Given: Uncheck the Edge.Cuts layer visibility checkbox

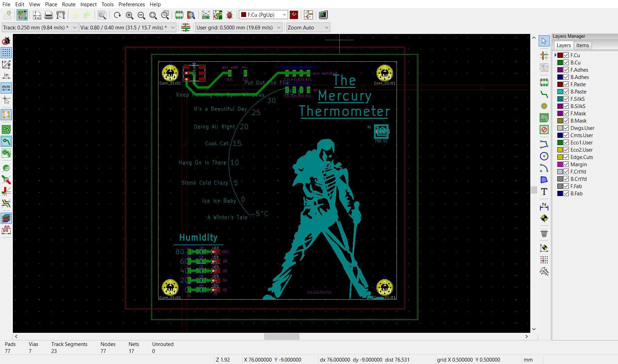Looking at the screenshot, I should click(566, 157).
